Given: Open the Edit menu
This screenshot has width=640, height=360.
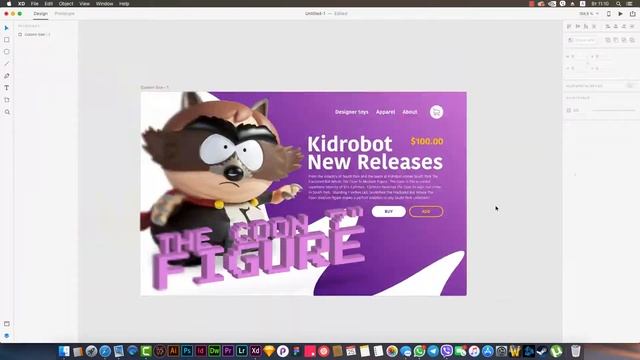Looking at the screenshot, I should point(49,4).
